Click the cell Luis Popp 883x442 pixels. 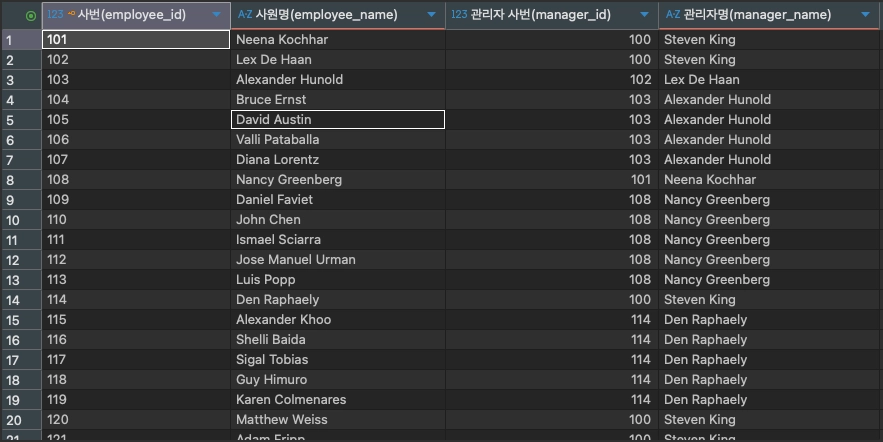(338, 279)
